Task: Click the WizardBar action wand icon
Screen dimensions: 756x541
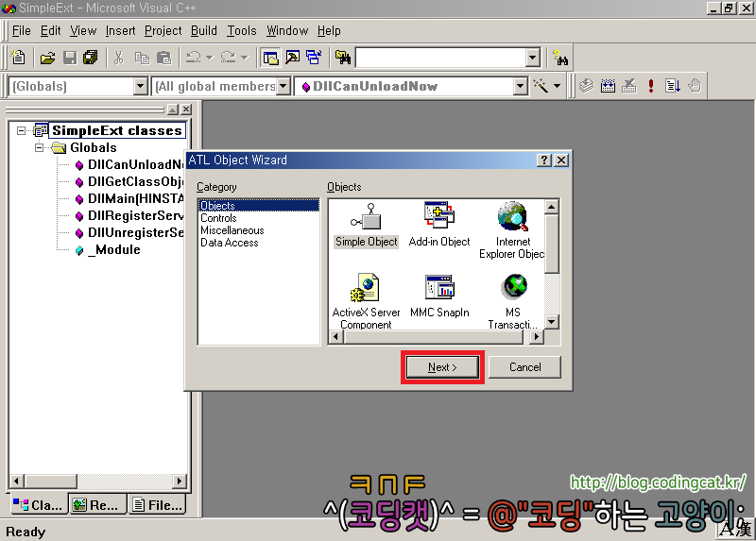Action: tap(541, 86)
